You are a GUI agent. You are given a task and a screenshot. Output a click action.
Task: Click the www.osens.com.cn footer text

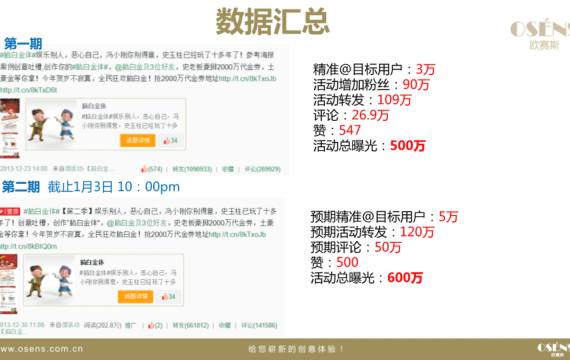click(x=41, y=349)
